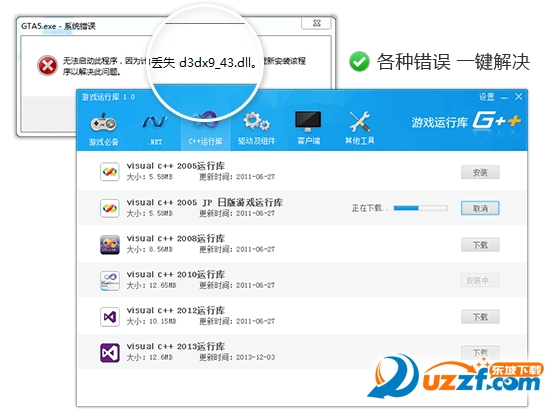Select the visual c++ 2005运行库 title text
Image resolution: width=551 pixels, height=415 pixels.
(x=175, y=166)
